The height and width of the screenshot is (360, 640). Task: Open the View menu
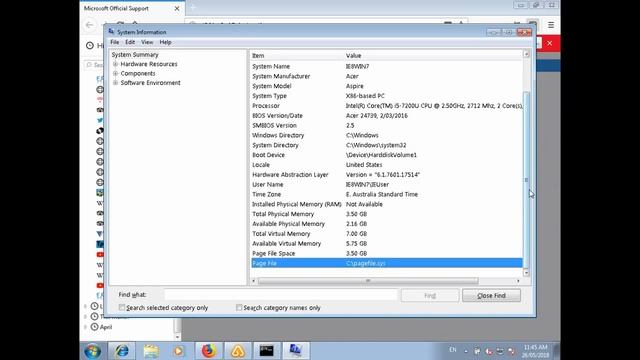pyautogui.click(x=147, y=42)
